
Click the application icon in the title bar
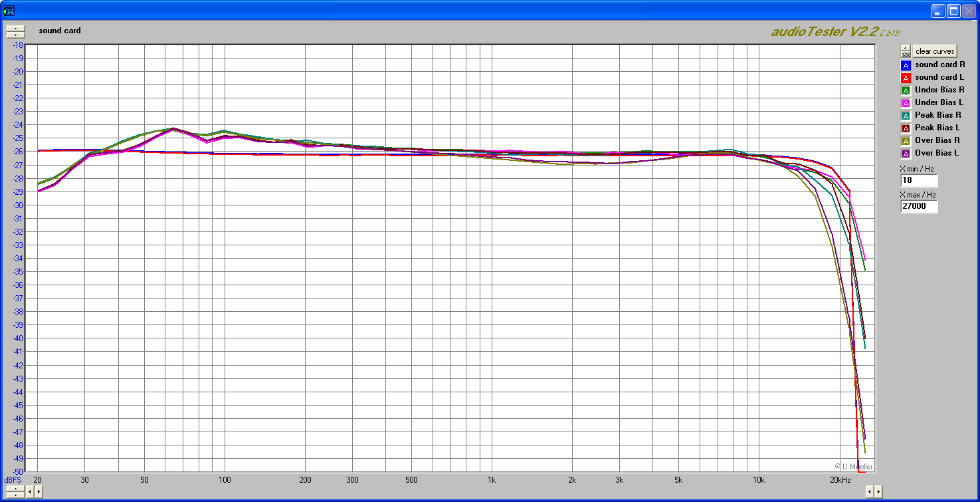9,10
